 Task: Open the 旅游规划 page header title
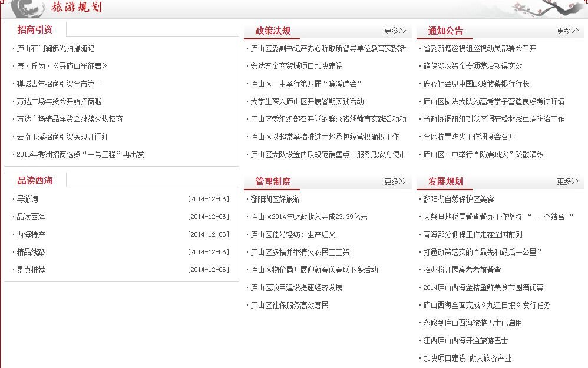tap(77, 8)
